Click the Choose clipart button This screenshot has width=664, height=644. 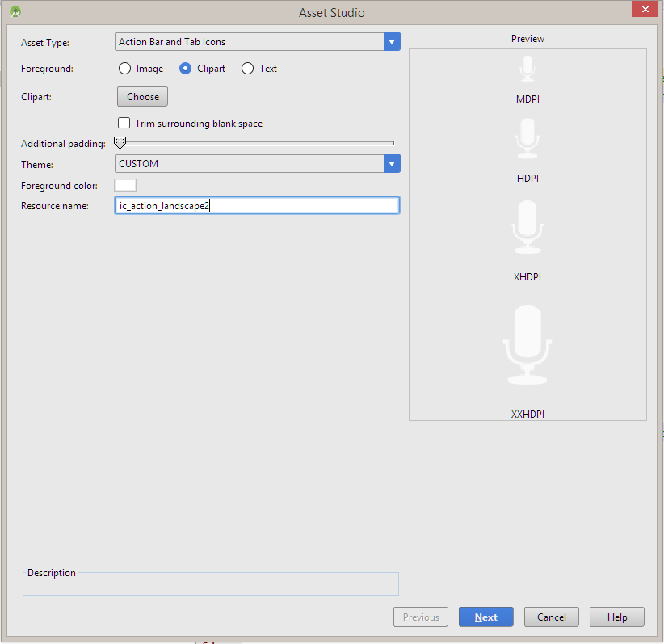142,96
